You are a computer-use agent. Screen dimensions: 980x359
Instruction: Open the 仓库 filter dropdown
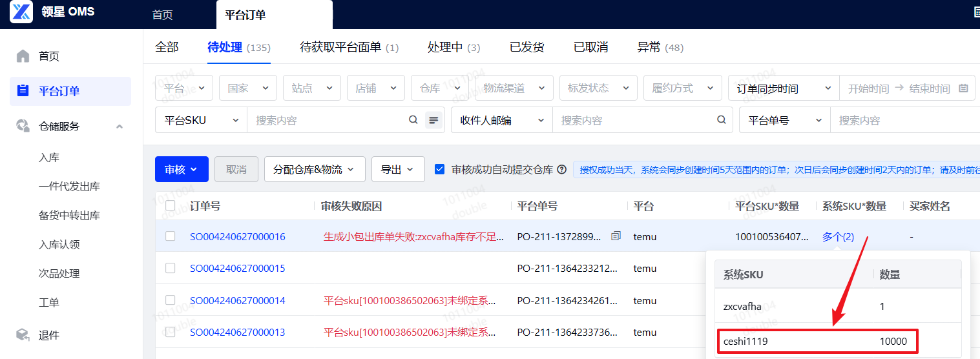(440, 88)
